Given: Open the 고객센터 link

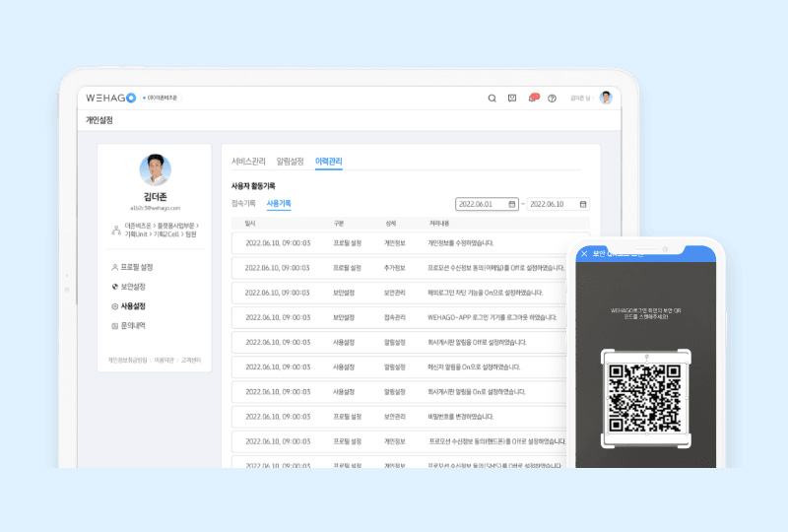Looking at the screenshot, I should click(x=191, y=360).
